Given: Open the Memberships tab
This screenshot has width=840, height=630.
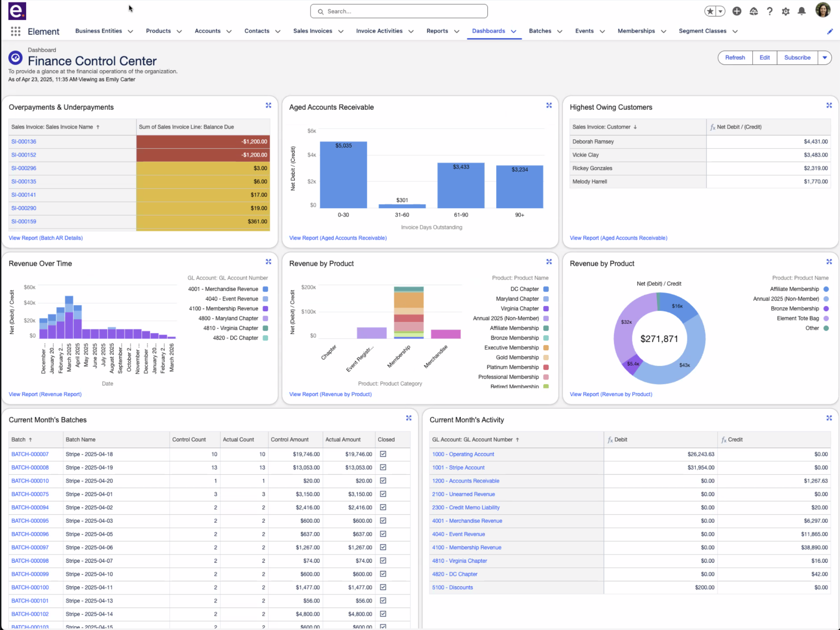Looking at the screenshot, I should coord(636,31).
